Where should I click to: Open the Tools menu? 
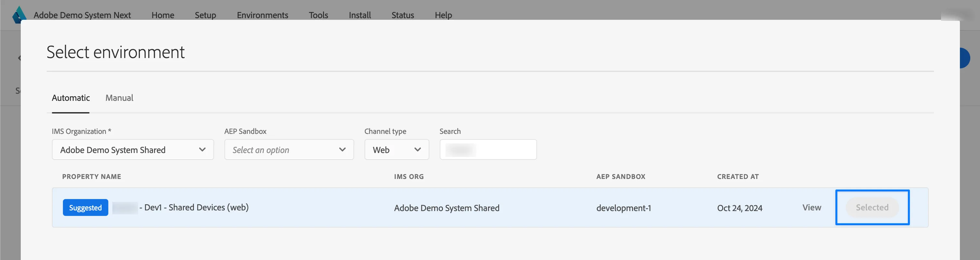[318, 15]
